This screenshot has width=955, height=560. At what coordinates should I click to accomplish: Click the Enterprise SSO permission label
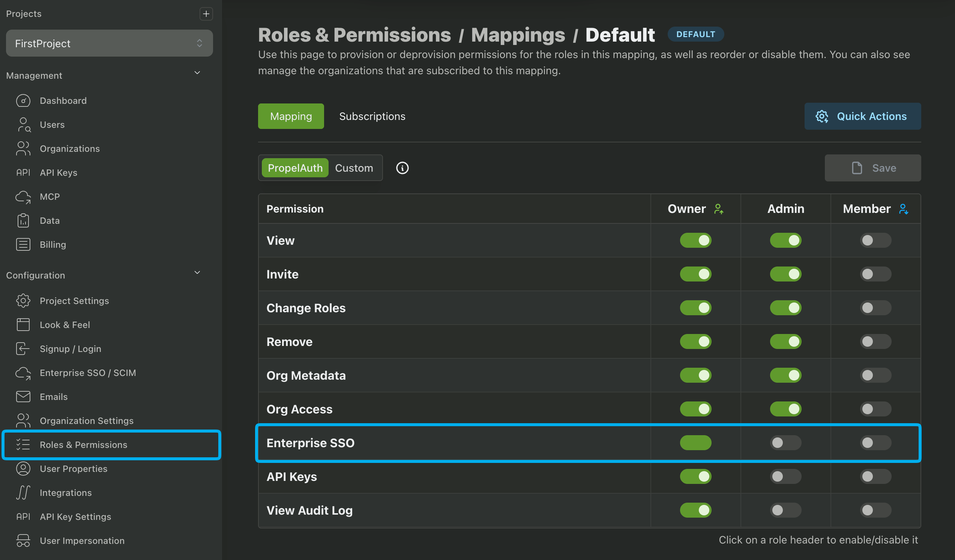pos(310,443)
